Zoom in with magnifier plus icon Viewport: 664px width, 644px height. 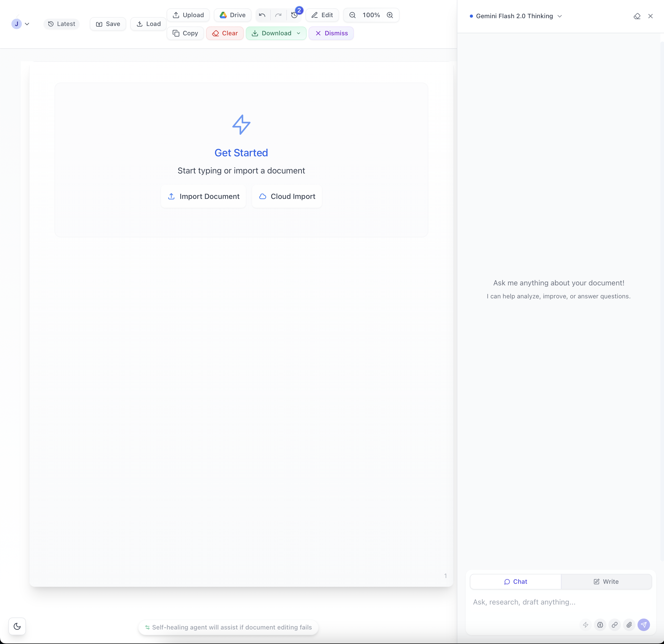[390, 15]
